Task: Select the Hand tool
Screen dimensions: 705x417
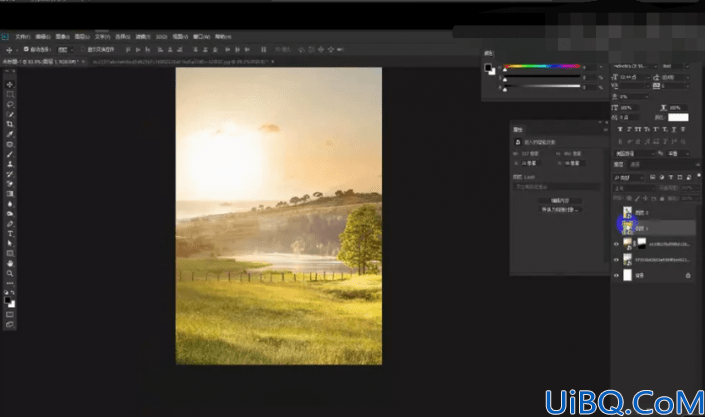Action: coord(10,263)
